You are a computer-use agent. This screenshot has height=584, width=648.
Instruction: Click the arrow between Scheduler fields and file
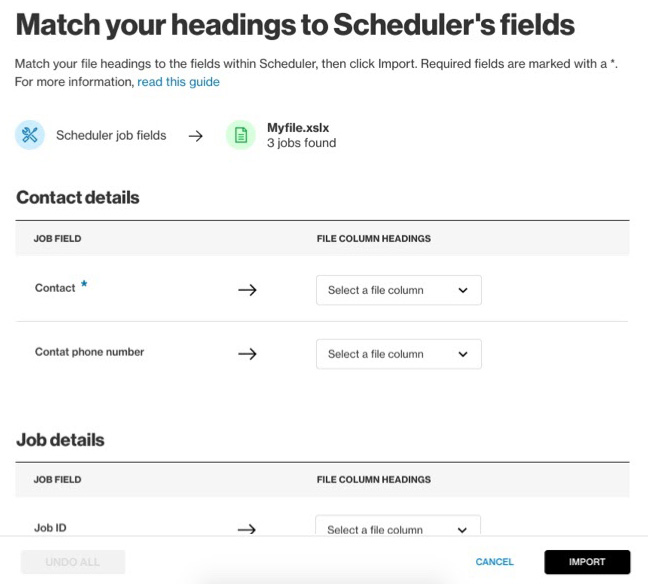click(x=196, y=136)
